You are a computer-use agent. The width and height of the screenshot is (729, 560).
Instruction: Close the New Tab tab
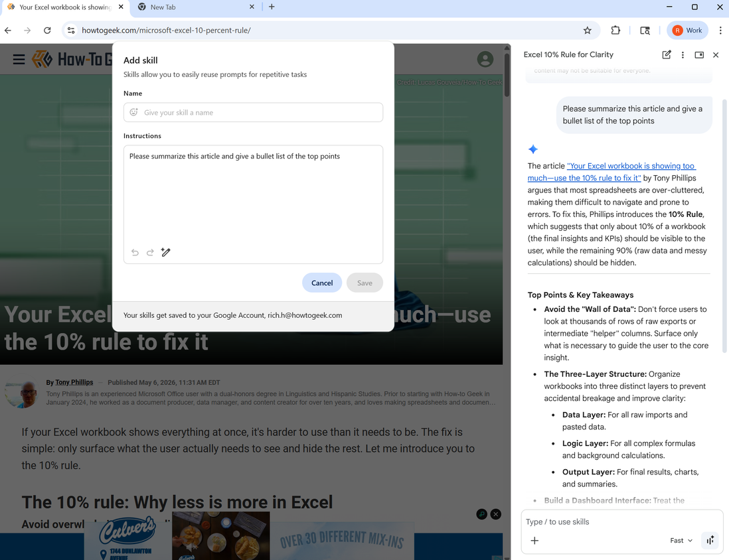coord(252,7)
